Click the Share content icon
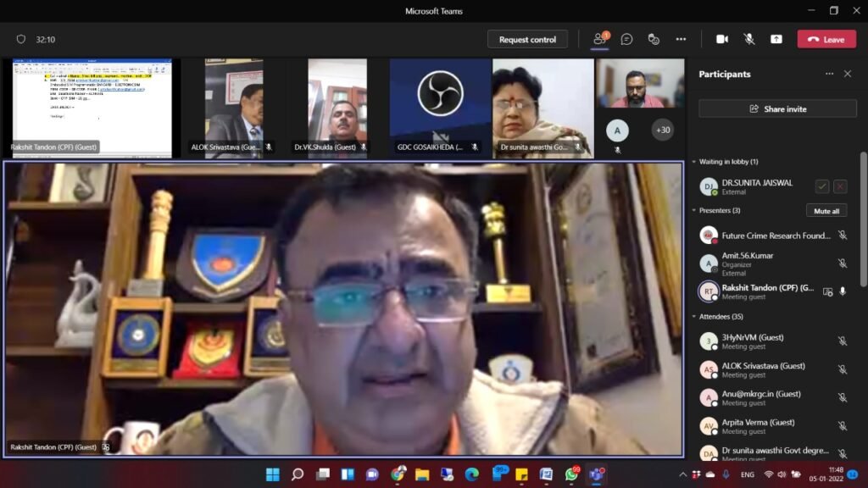The image size is (868, 488). [x=776, y=39]
